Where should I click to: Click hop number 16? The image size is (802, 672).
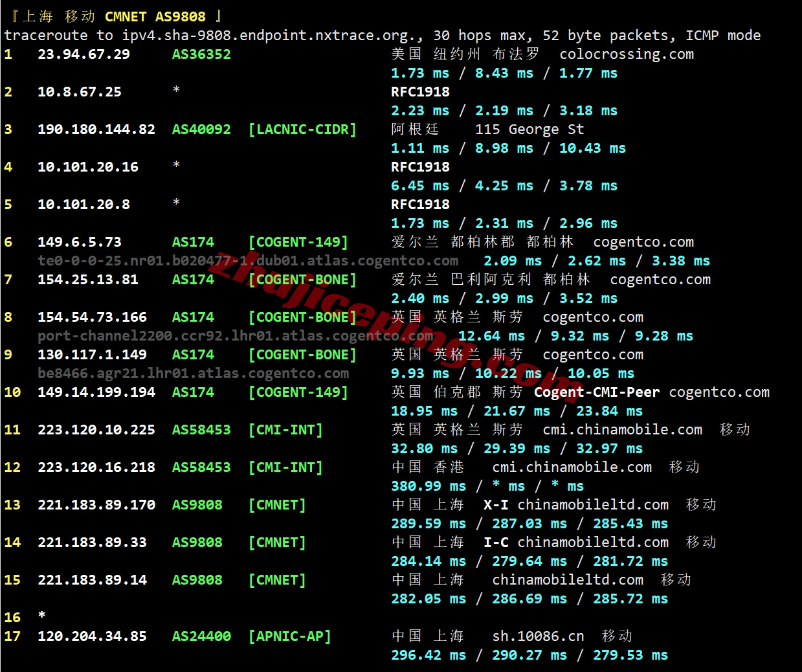tap(12, 618)
